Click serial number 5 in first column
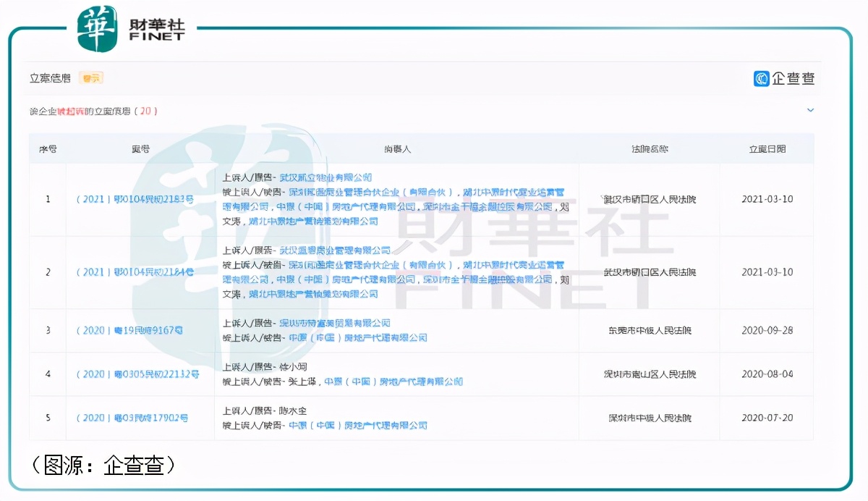Screen dimensions: 868x501 [48, 418]
